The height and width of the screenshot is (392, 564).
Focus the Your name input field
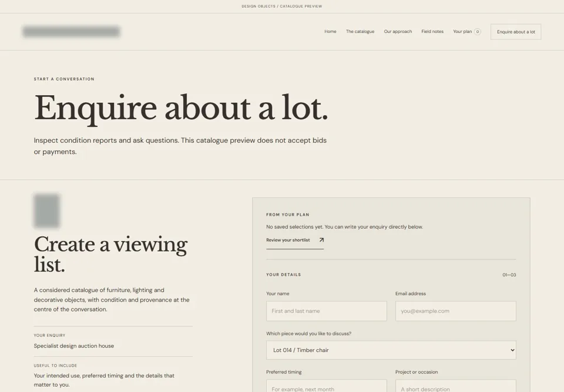pyautogui.click(x=326, y=311)
